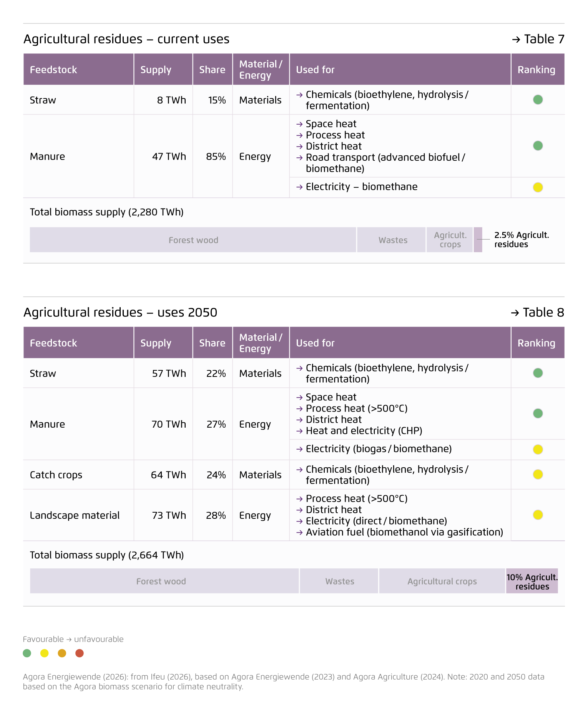The height and width of the screenshot is (713, 588).
Task: Select the yellow ranking dot beside Electricity – biomethane
Action: coord(538,187)
